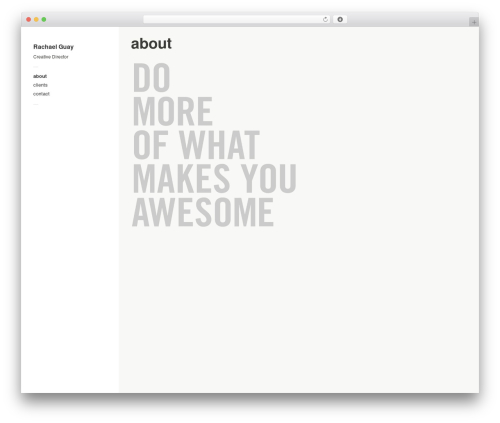Go to the clients page link

pos(40,85)
